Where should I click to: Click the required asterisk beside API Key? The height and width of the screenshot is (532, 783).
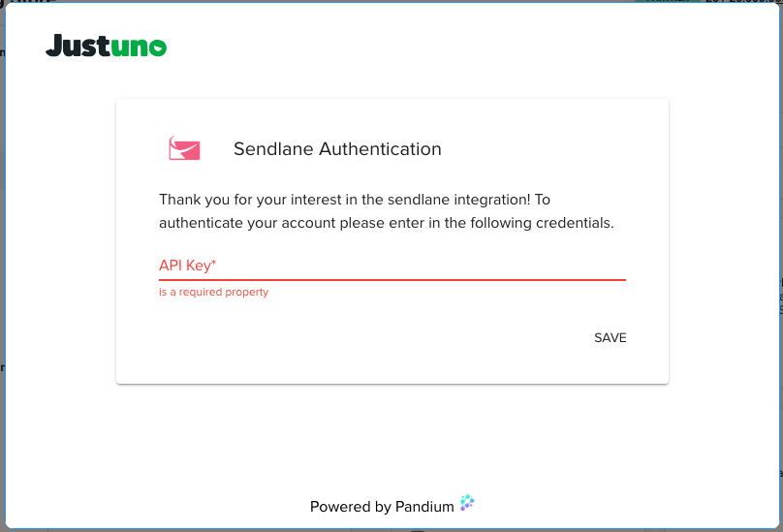click(x=213, y=263)
